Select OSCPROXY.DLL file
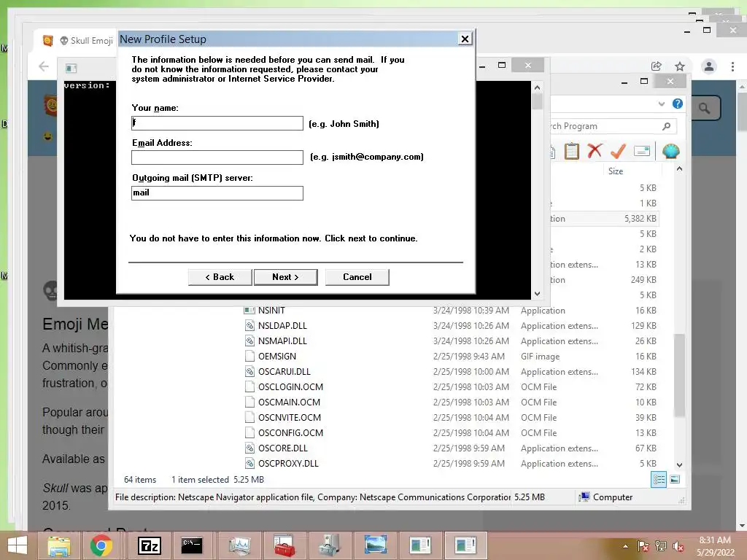The height and width of the screenshot is (560, 747). [287, 463]
